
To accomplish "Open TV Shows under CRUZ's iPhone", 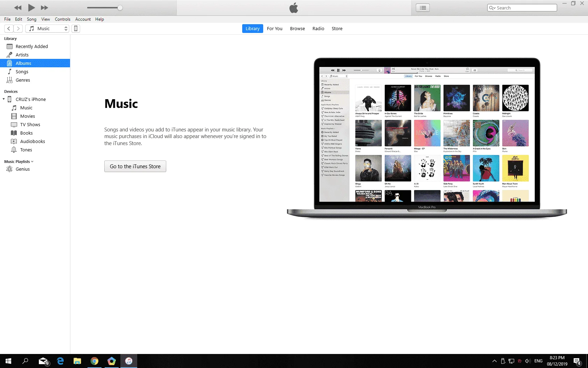I will (x=35, y=124).
